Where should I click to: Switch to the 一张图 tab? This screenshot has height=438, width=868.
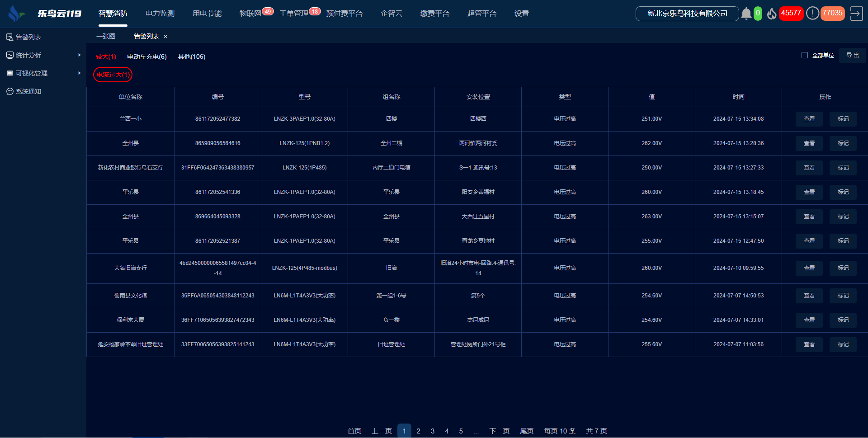point(106,36)
